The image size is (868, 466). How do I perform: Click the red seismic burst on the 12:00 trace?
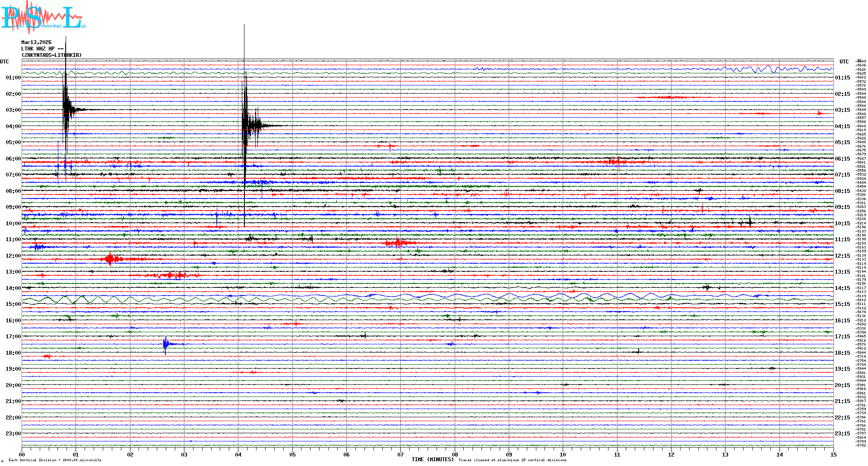coord(109,259)
